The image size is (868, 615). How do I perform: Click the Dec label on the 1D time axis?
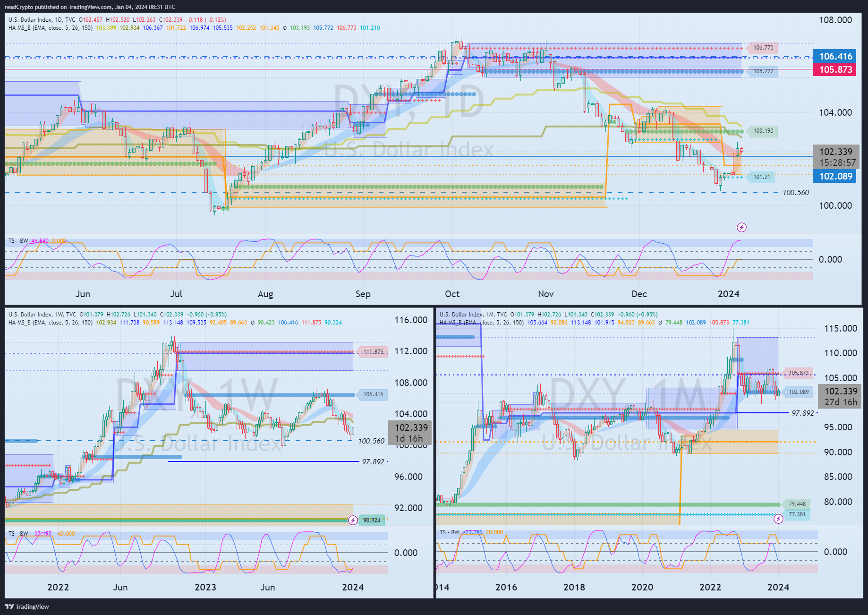(639, 294)
